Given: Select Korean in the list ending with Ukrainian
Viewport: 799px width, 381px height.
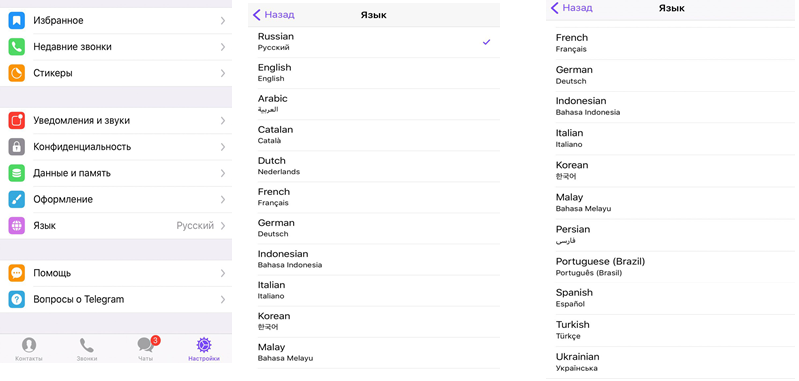Looking at the screenshot, I should coord(672,171).
